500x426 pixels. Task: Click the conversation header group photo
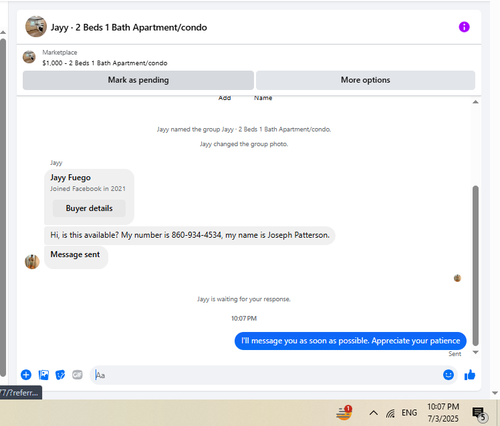36,27
